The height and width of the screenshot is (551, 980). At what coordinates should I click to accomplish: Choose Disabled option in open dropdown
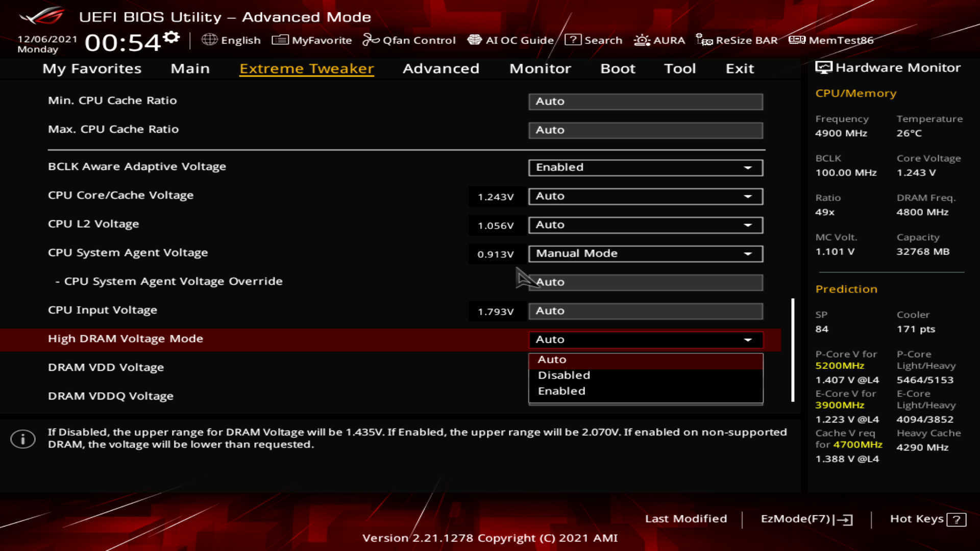(563, 375)
